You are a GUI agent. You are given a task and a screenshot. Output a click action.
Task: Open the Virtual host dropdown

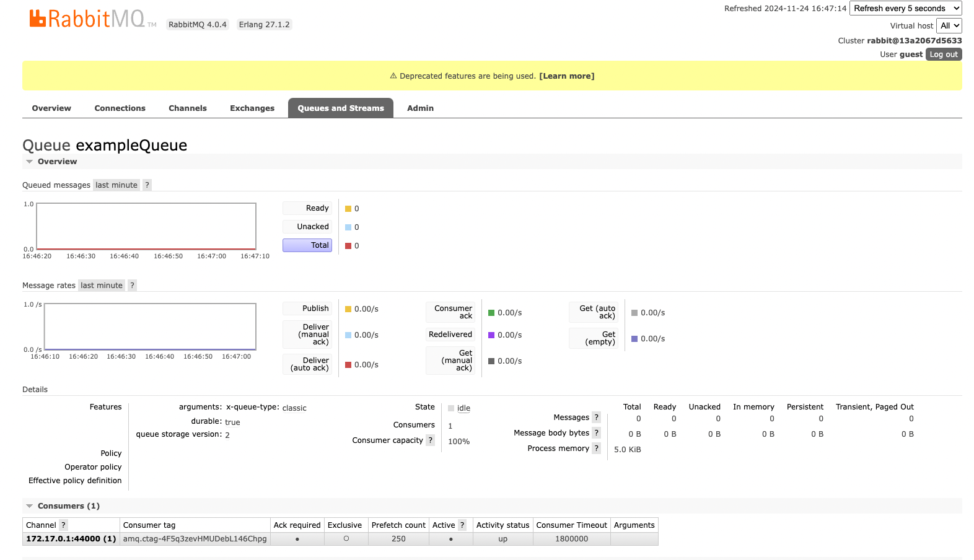[949, 25]
